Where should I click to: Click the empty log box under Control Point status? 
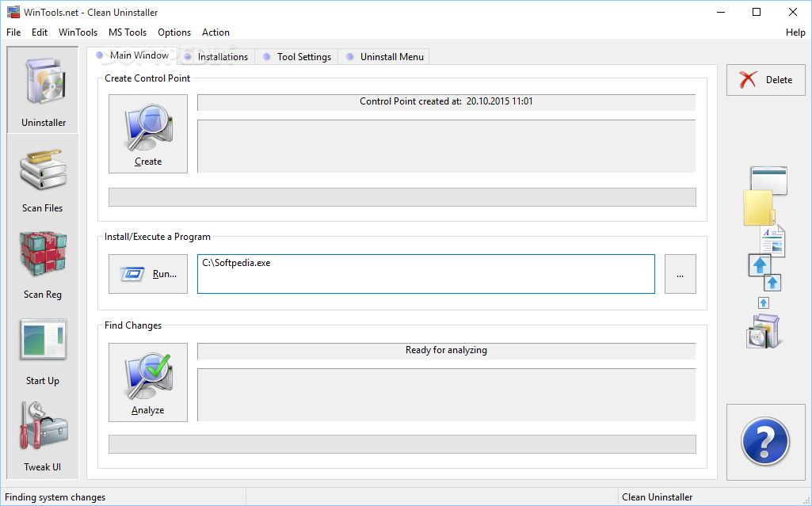[x=446, y=146]
